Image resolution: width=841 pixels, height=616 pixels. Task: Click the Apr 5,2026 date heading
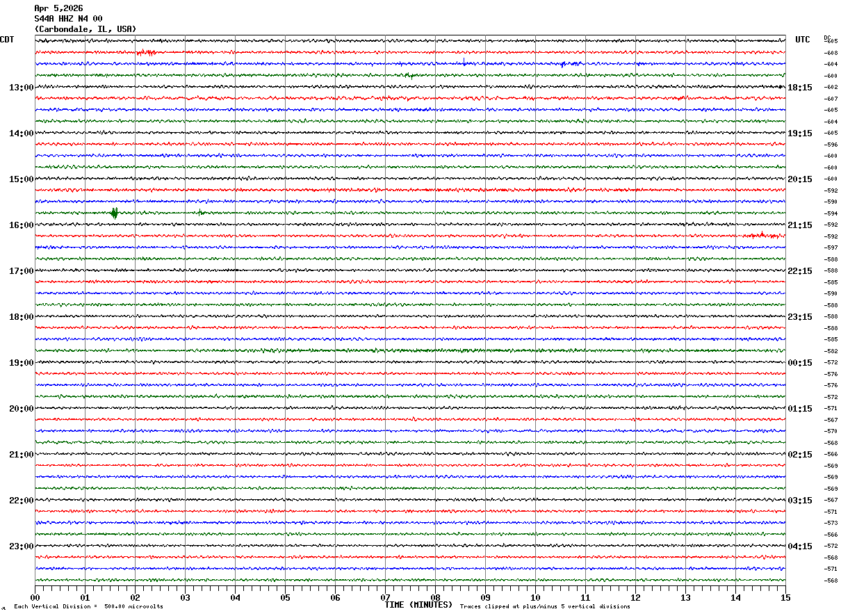tap(58, 8)
